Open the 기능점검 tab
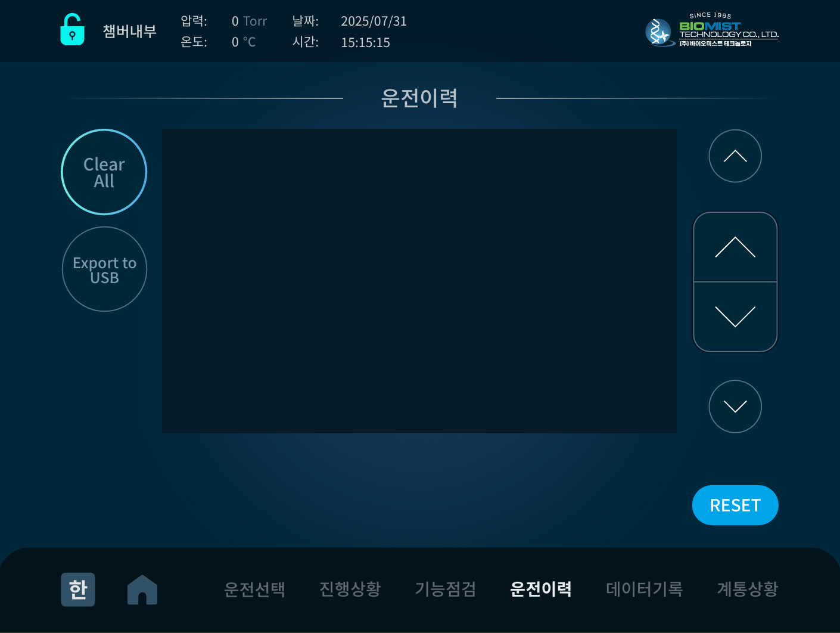Viewport: 840px width, 633px height. point(445,589)
